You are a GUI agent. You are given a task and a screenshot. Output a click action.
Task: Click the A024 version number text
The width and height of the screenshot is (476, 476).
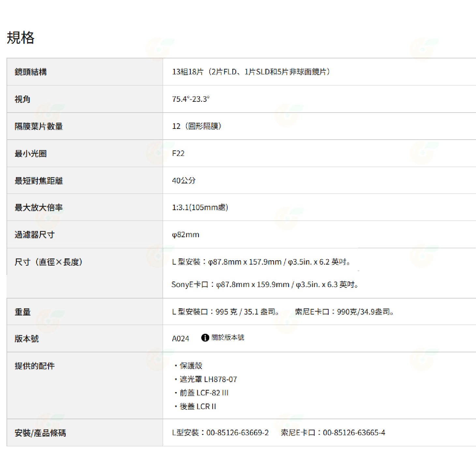tap(181, 339)
